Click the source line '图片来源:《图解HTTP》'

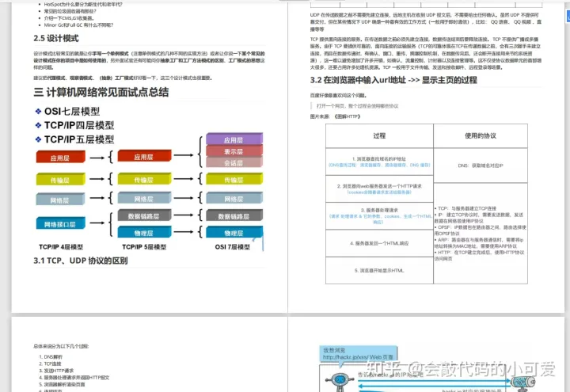335,116
